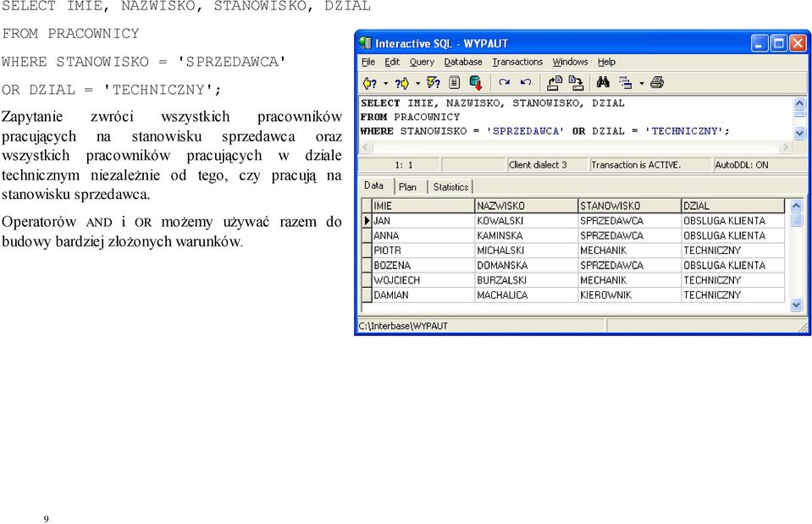
Task: Switch to the Statistics tab
Action: tap(450, 187)
